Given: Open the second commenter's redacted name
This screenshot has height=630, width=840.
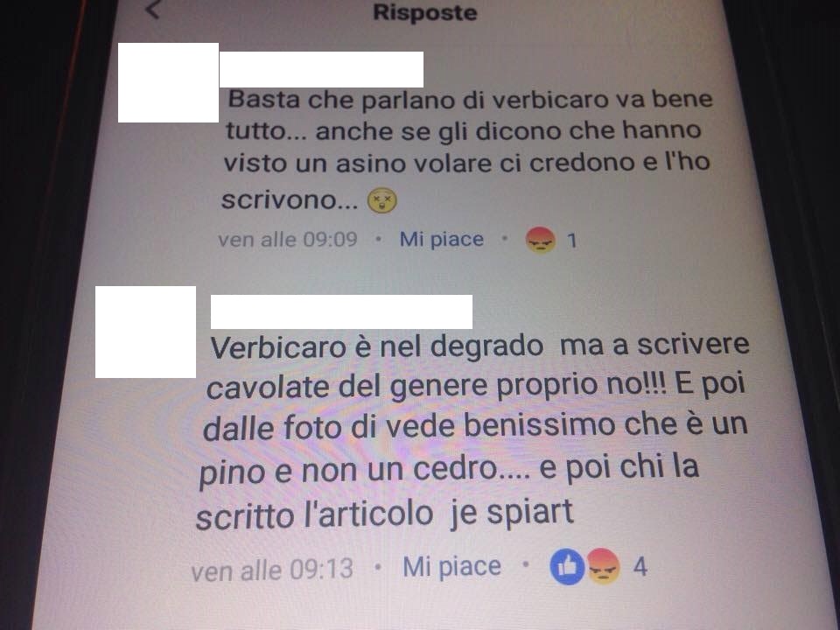Looking at the screenshot, I should point(341,311).
